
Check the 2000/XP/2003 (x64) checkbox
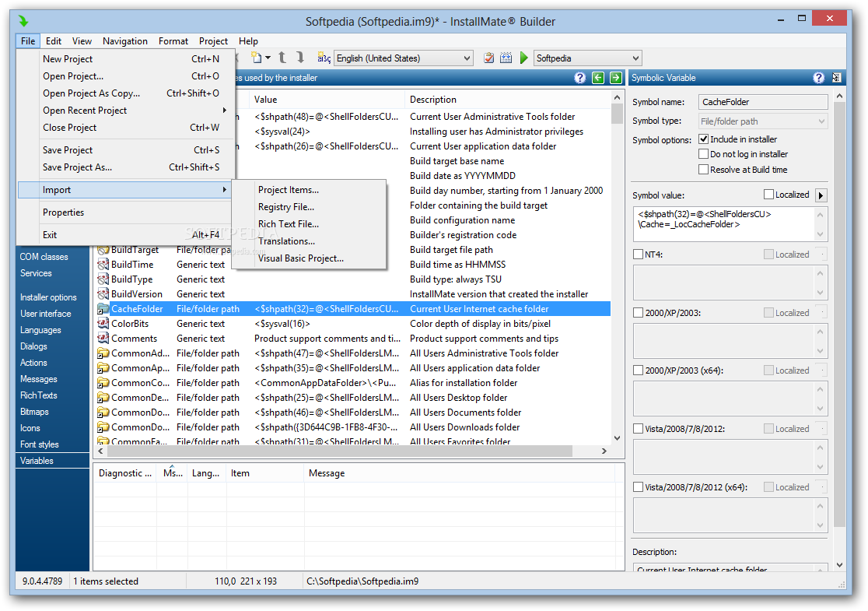[x=638, y=370]
